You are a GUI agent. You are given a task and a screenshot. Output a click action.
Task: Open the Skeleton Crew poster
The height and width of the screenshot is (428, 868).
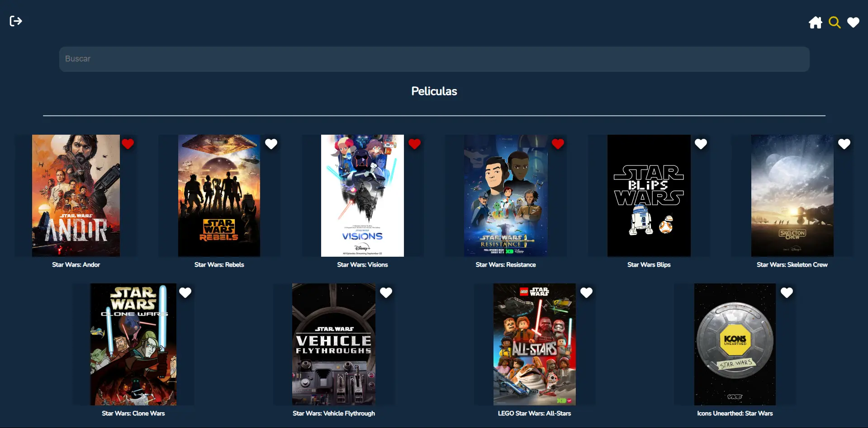792,196
